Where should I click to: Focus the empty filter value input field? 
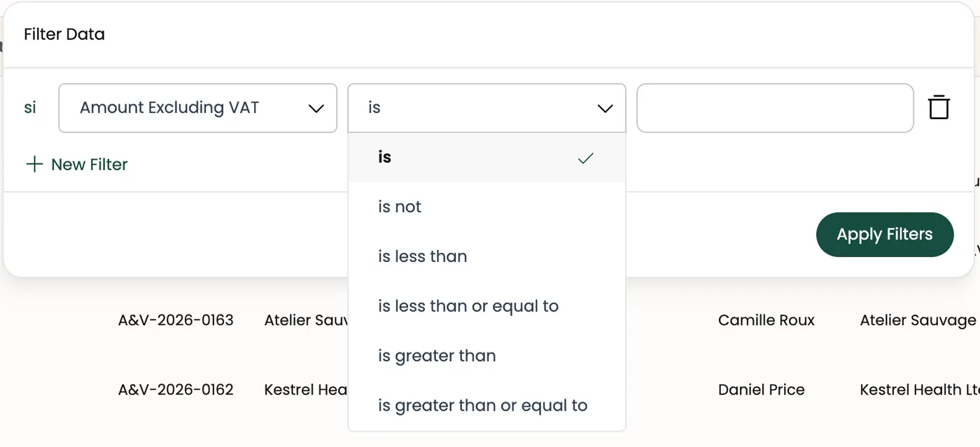click(775, 108)
